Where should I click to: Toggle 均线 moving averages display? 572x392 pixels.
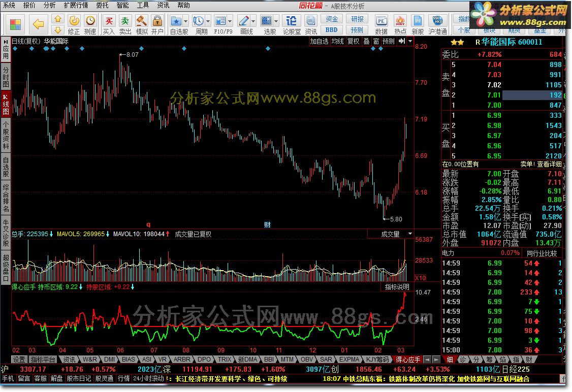[337, 41]
